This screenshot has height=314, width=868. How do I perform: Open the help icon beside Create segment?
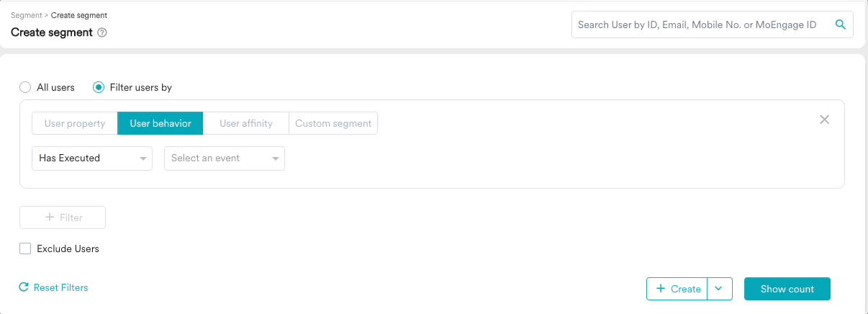102,32
